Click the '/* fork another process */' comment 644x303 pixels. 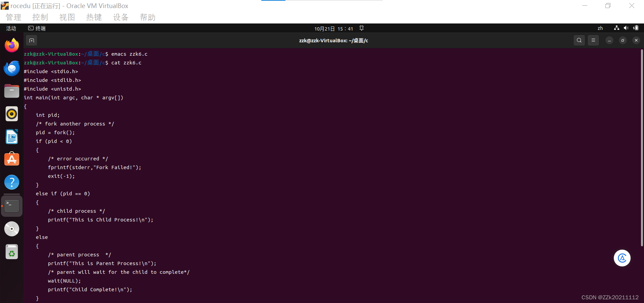[75, 124]
